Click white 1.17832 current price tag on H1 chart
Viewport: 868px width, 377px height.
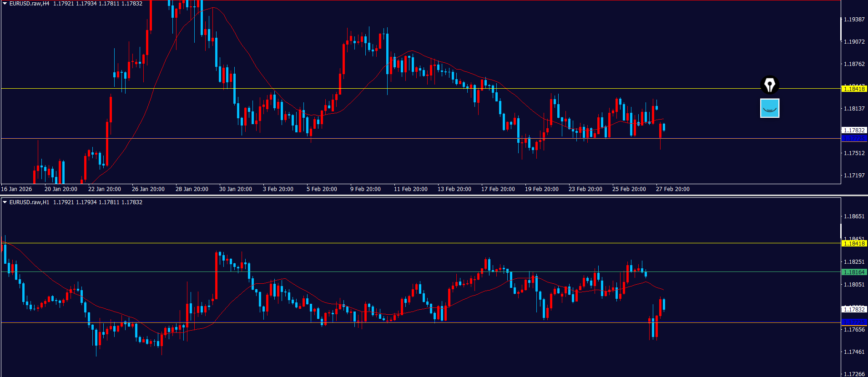854,309
